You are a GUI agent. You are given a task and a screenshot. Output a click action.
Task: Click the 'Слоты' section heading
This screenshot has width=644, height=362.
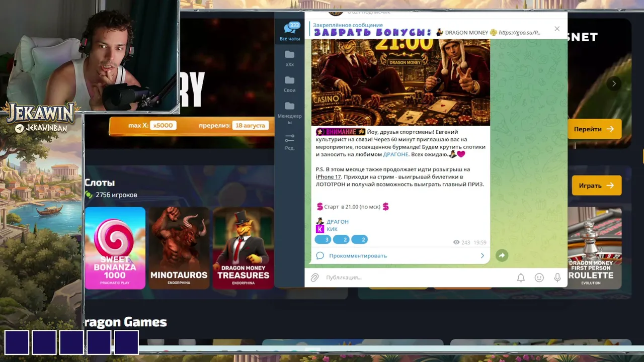pos(100,183)
